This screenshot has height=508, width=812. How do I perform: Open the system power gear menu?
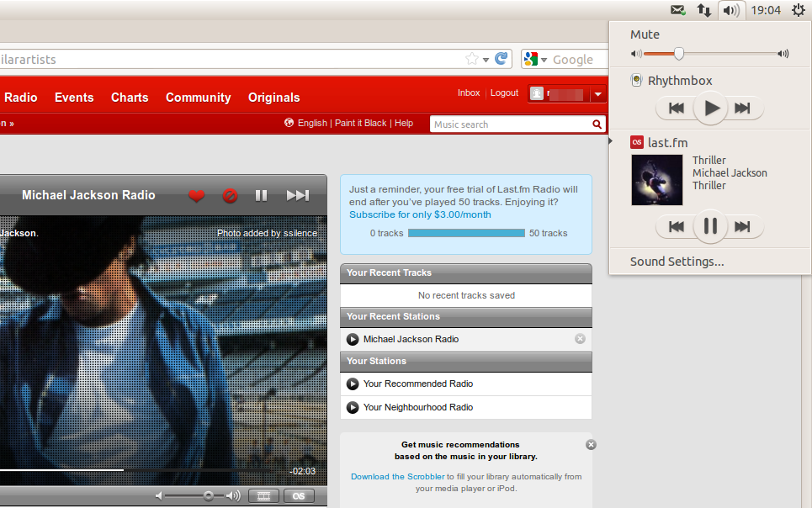tap(798, 10)
